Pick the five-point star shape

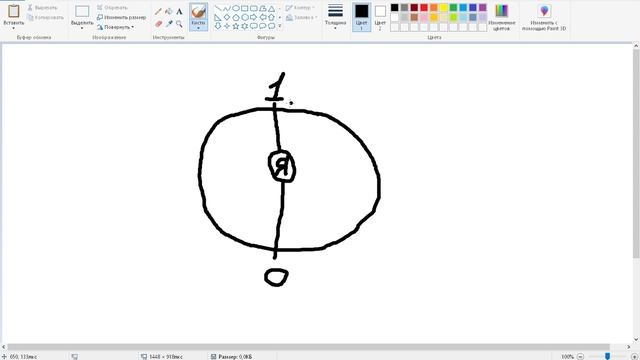(x=236, y=26)
